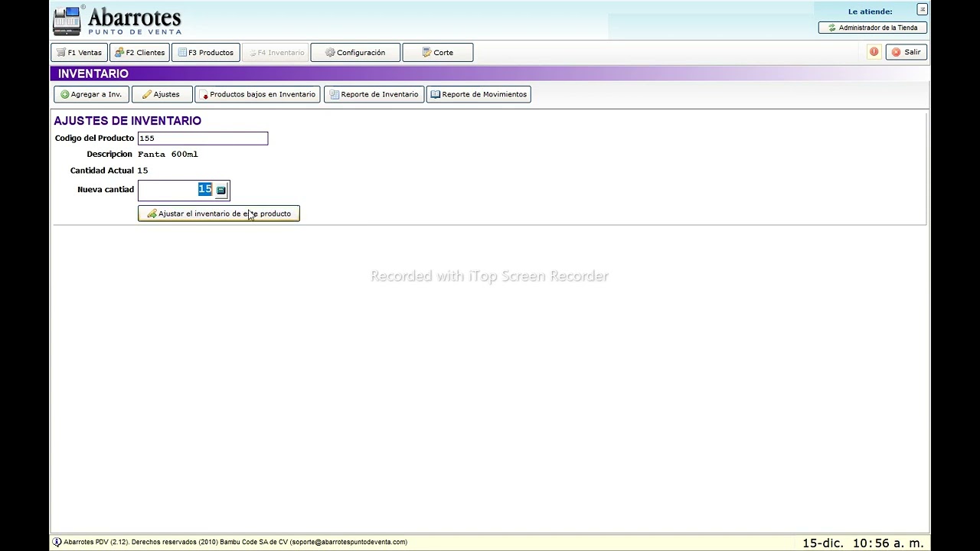Click the Fanta 600ml description text

[x=168, y=155]
